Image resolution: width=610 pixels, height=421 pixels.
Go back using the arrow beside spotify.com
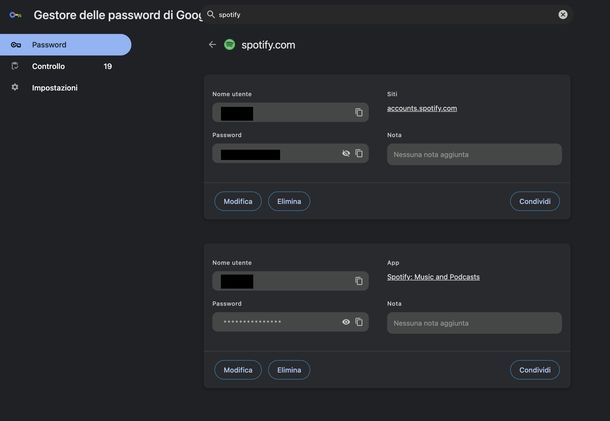212,45
